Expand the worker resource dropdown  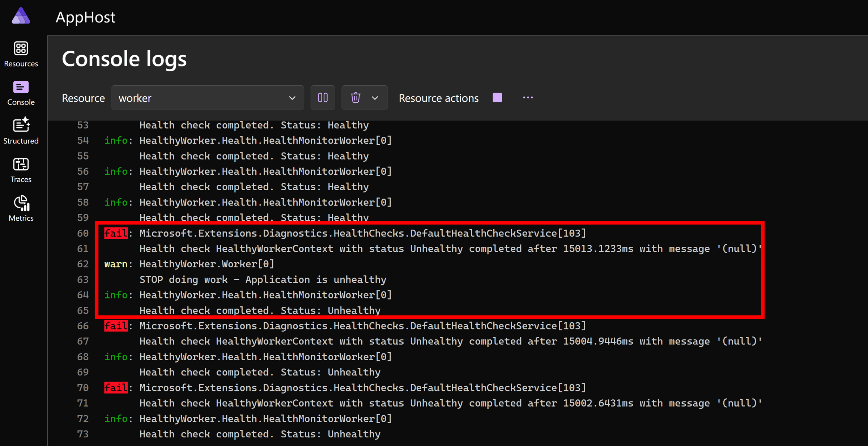click(203, 98)
